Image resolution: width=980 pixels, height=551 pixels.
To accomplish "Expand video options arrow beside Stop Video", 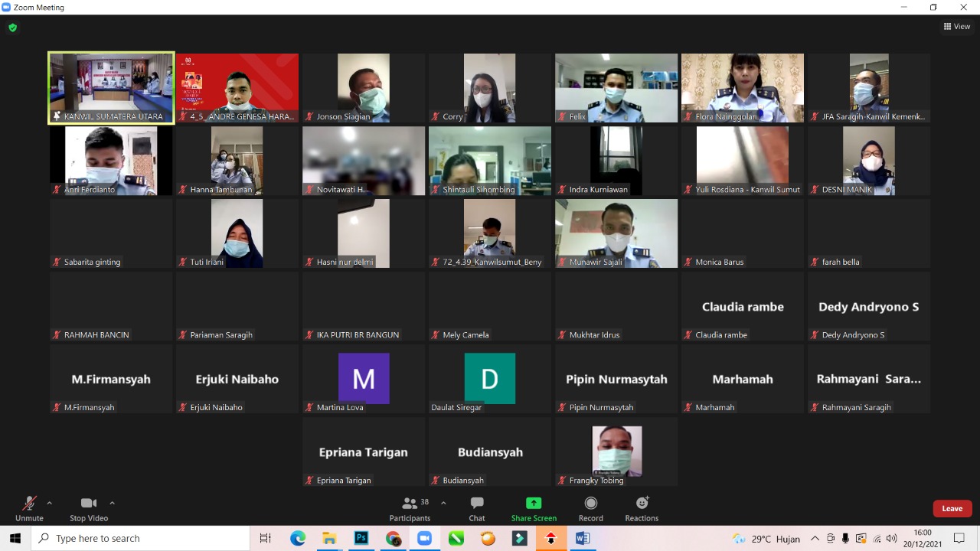I will pos(113,503).
